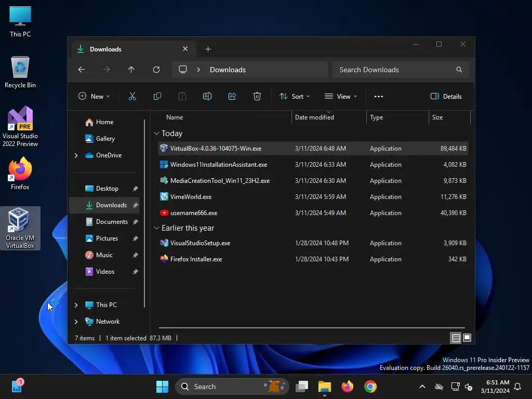The height and width of the screenshot is (399, 532).
Task: Collapse the Today group
Action: click(156, 134)
